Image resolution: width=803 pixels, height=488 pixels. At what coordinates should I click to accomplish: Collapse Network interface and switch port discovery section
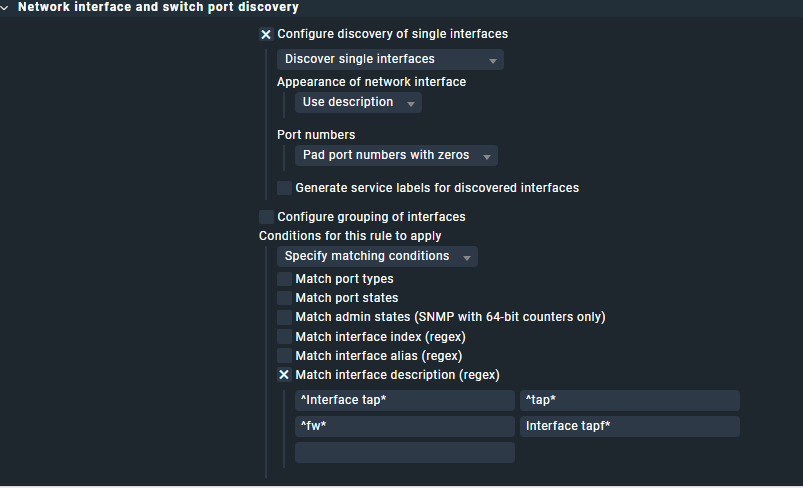point(6,8)
